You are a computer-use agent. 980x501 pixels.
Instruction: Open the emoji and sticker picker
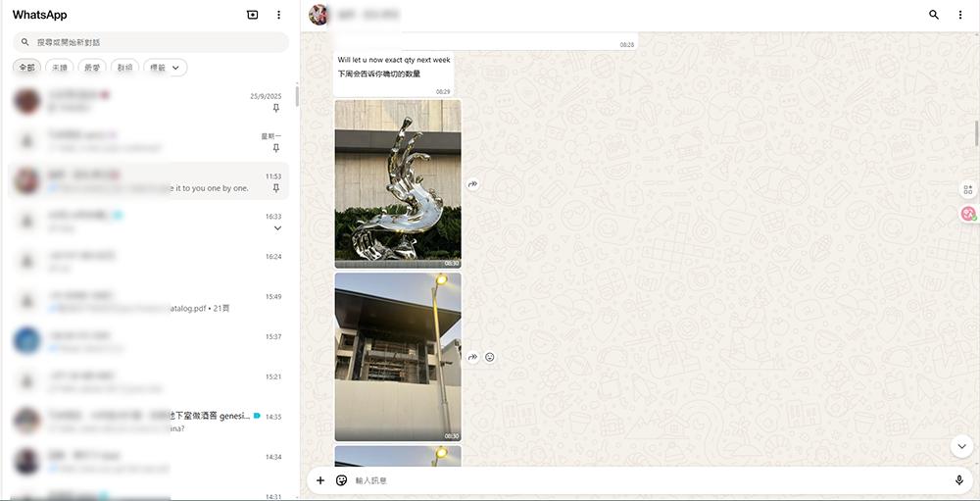point(341,480)
